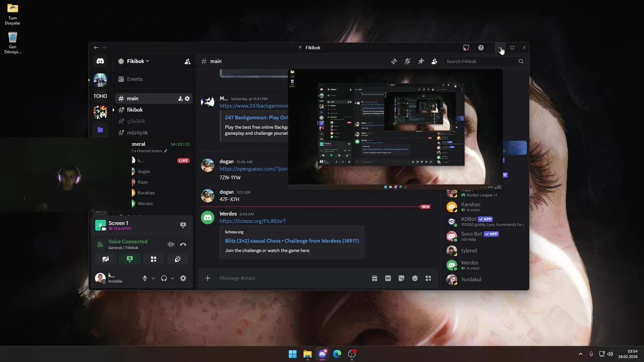
Task: Click dogan's username on 7ZN-1YW message
Action: click(226, 161)
